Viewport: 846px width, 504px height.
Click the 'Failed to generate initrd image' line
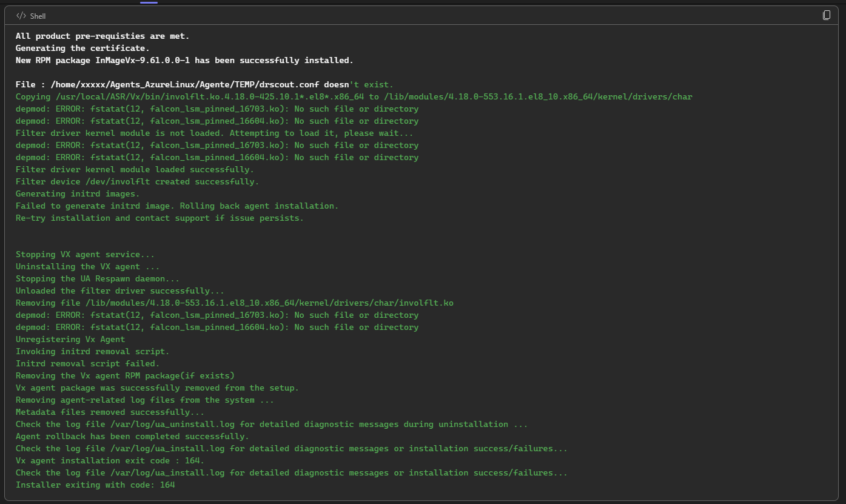tap(177, 206)
